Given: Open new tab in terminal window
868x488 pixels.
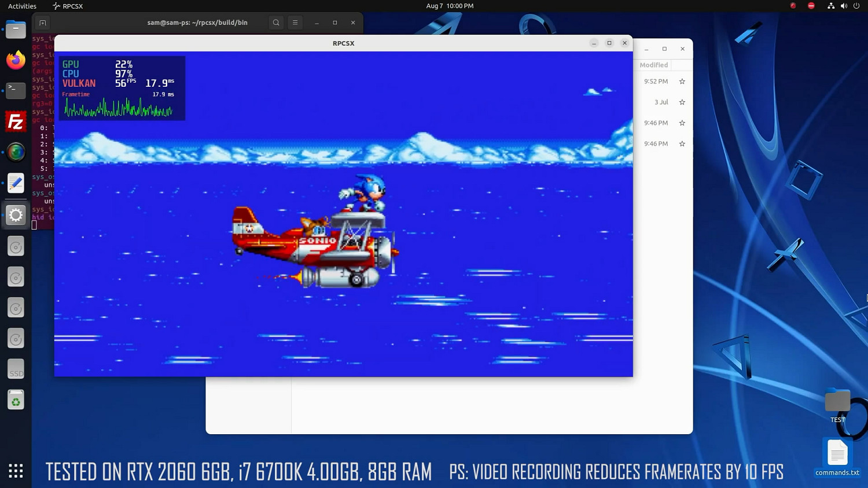Looking at the screenshot, I should point(42,23).
